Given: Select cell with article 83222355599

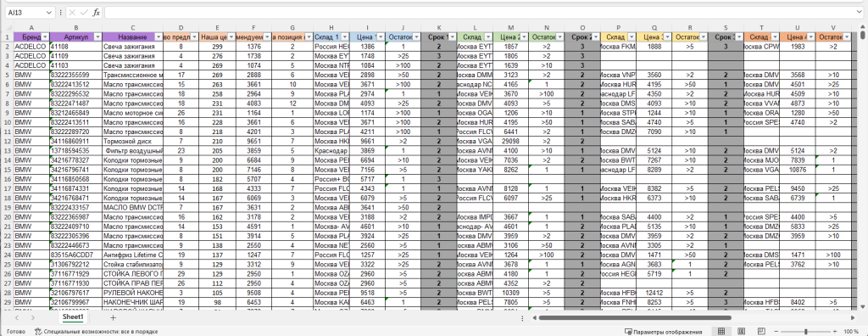Looking at the screenshot, I should [75, 75].
